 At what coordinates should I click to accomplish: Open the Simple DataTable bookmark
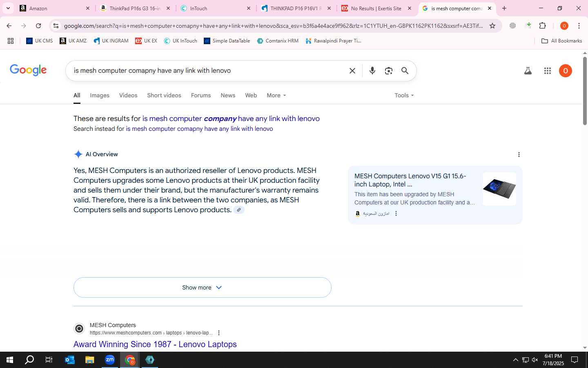tap(227, 41)
